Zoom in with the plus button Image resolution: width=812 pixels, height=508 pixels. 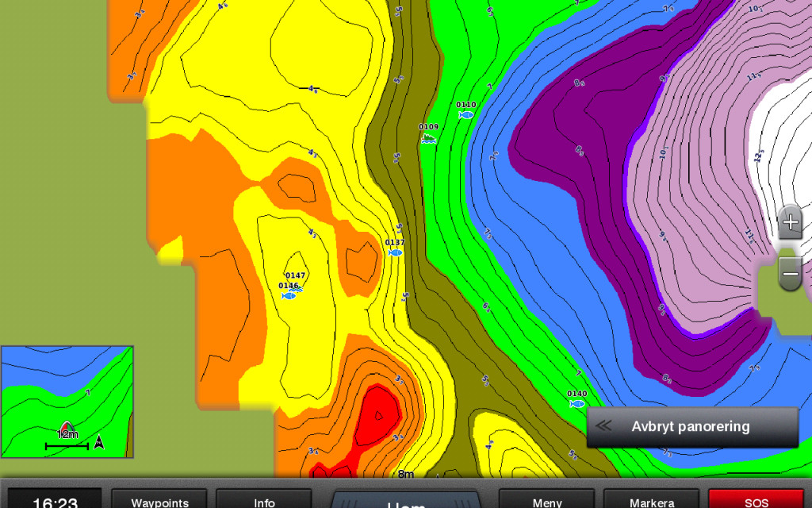tap(790, 223)
